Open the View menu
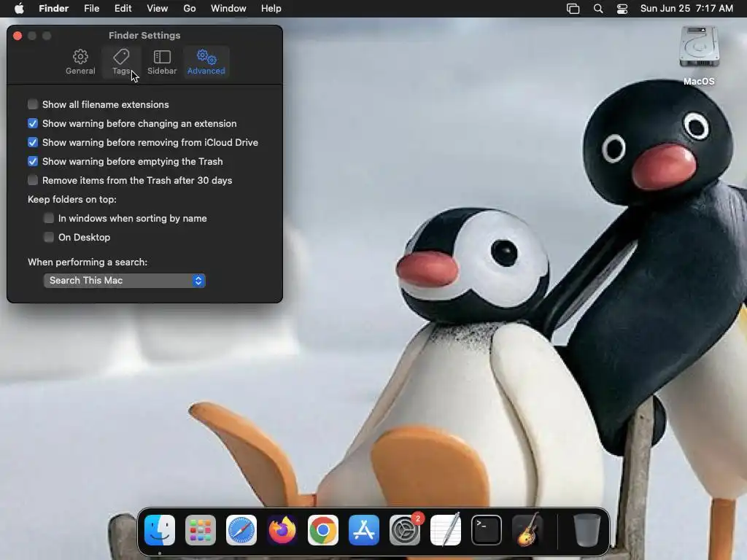The height and width of the screenshot is (560, 747). pos(158,9)
